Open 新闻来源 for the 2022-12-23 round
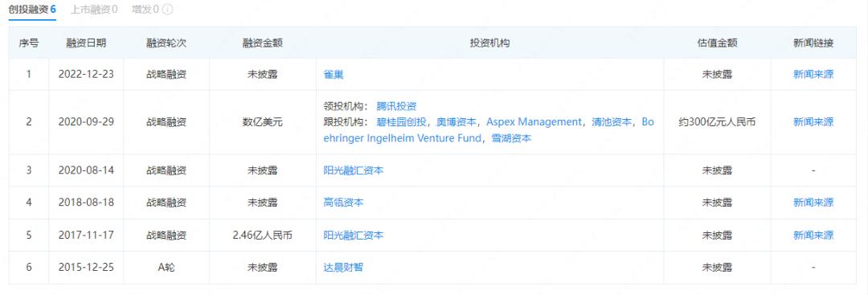This screenshot has width=868, height=295. click(813, 74)
